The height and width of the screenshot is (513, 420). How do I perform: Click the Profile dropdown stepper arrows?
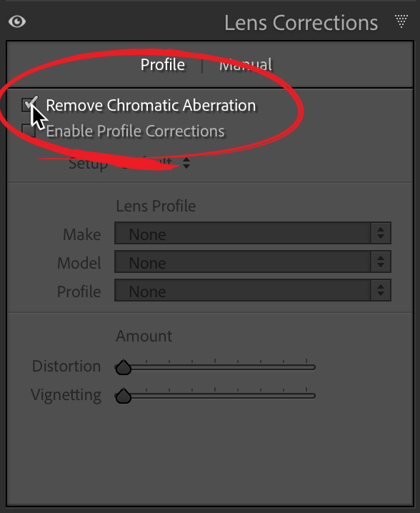(x=381, y=290)
